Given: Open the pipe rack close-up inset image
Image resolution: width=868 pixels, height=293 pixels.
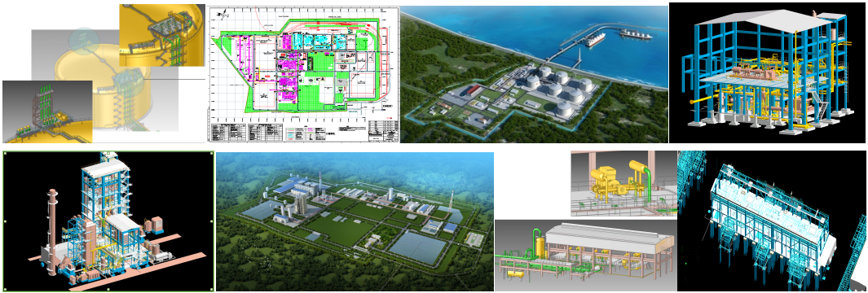Looking at the screenshot, I should point(47,112).
